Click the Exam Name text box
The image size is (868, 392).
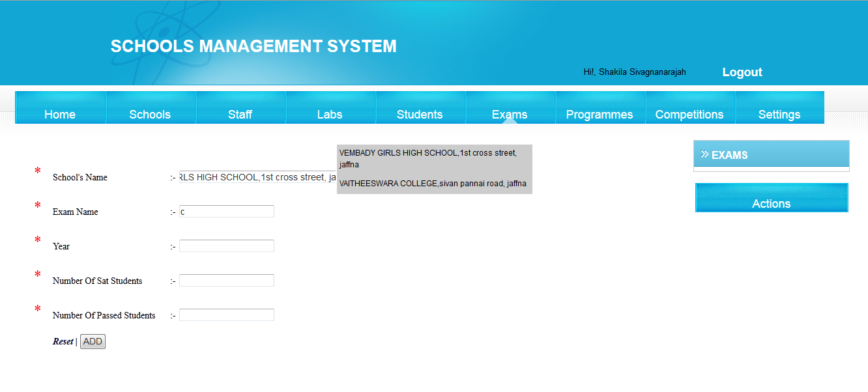[x=226, y=211]
